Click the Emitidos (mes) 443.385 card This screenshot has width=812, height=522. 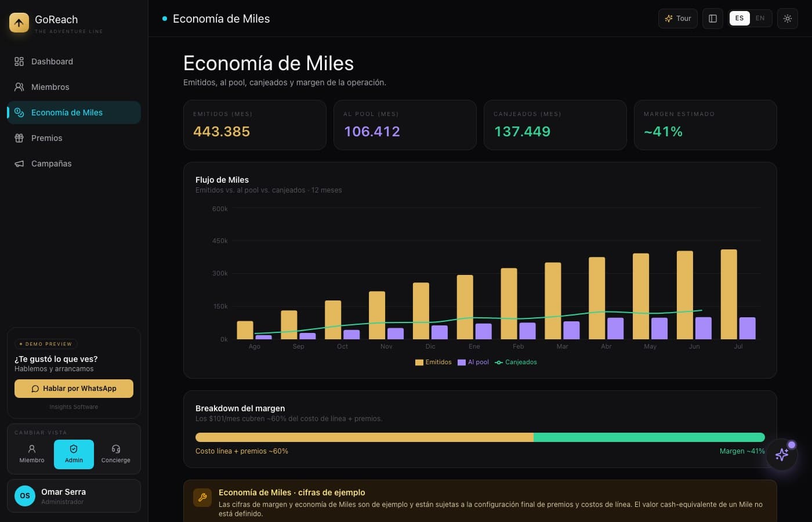pos(255,125)
